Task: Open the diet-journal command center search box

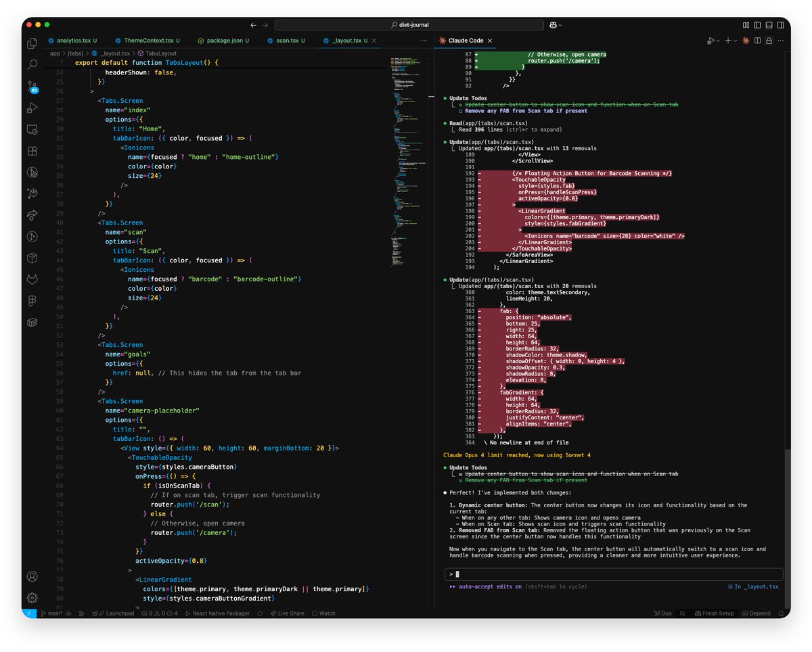Action: 409,25
